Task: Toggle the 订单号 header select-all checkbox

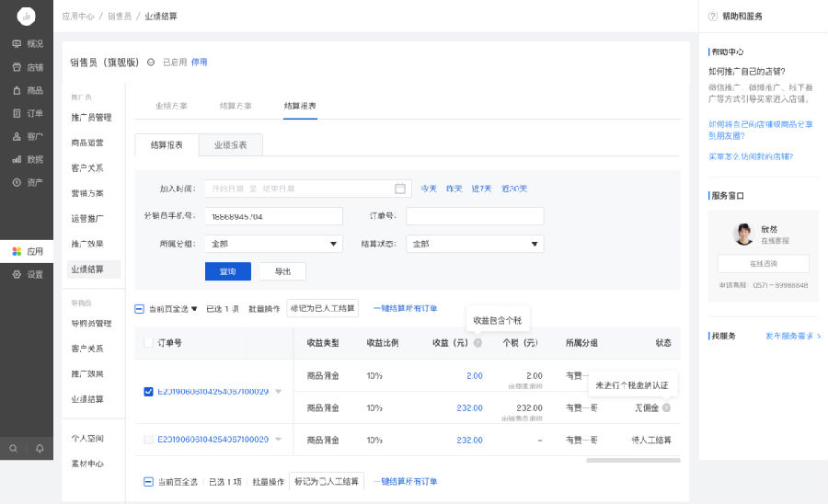Action: pos(148,342)
